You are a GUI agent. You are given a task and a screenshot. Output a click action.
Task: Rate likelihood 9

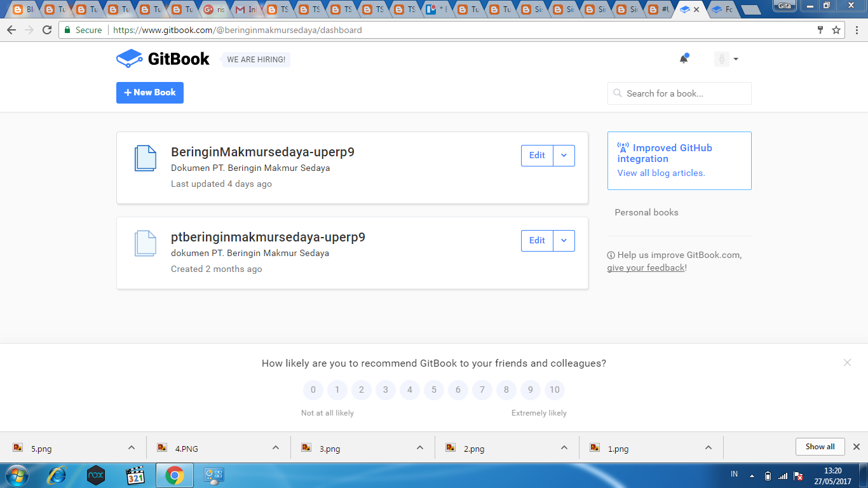pos(531,390)
